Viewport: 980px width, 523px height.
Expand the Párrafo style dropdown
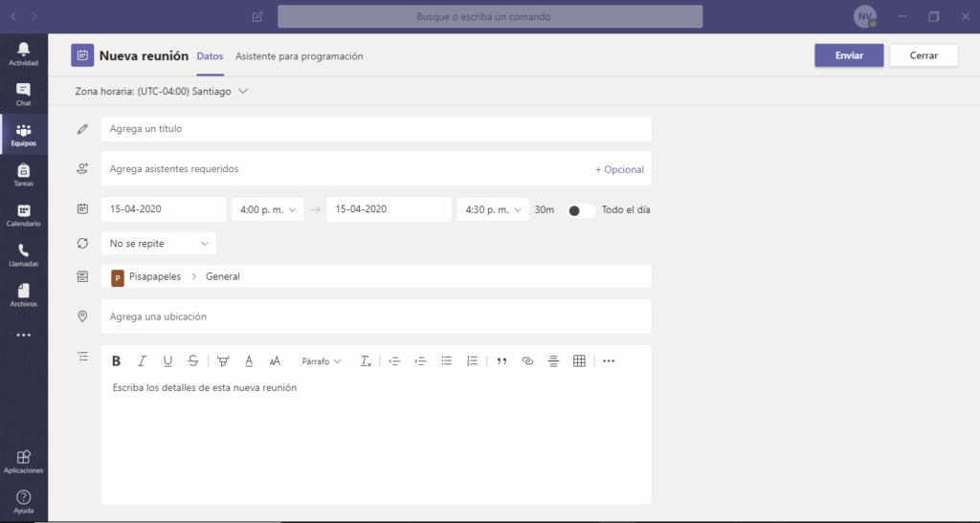322,361
